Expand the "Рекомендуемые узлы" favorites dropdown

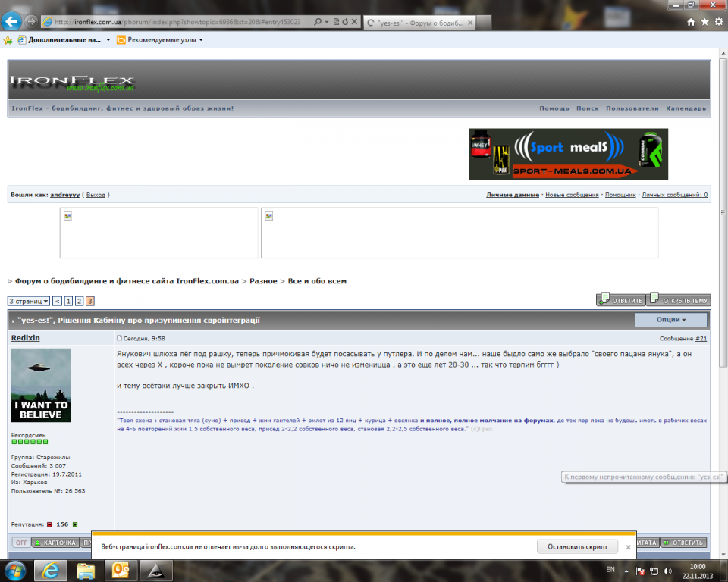click(159, 39)
